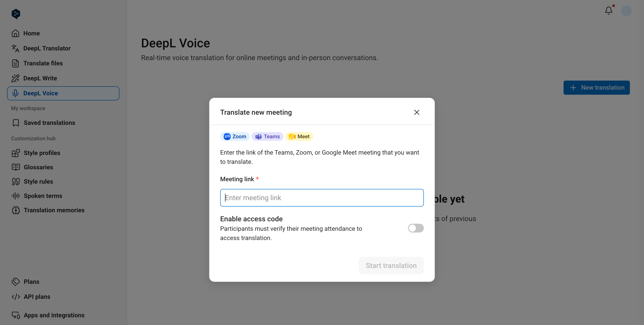The height and width of the screenshot is (325, 644).
Task: Click the DeepL Write magic pen icon
Action: tap(15, 78)
